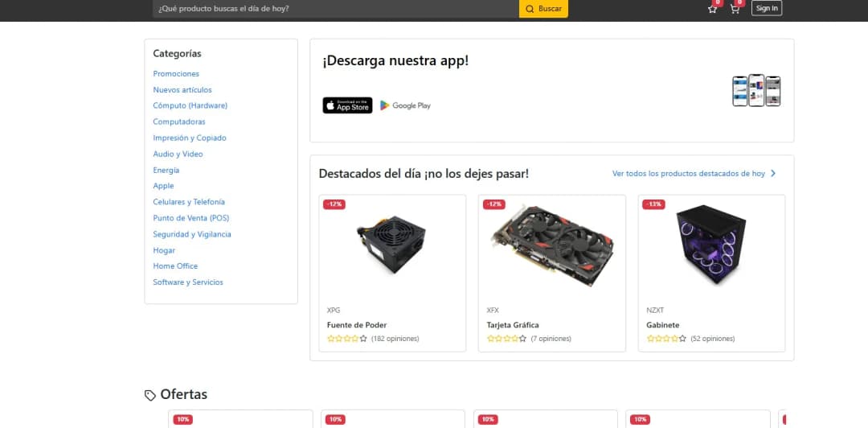Open the Apple category
This screenshot has width=868, height=428.
point(163,186)
